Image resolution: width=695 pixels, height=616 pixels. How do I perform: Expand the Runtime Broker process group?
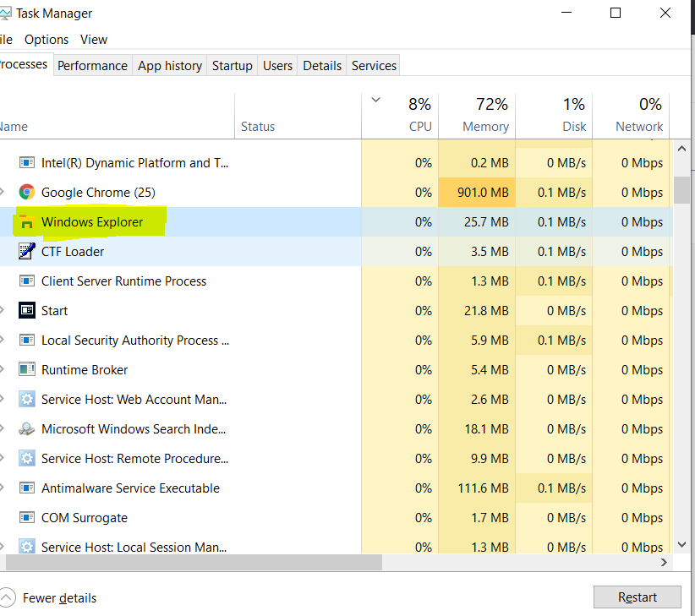[x=3, y=369]
